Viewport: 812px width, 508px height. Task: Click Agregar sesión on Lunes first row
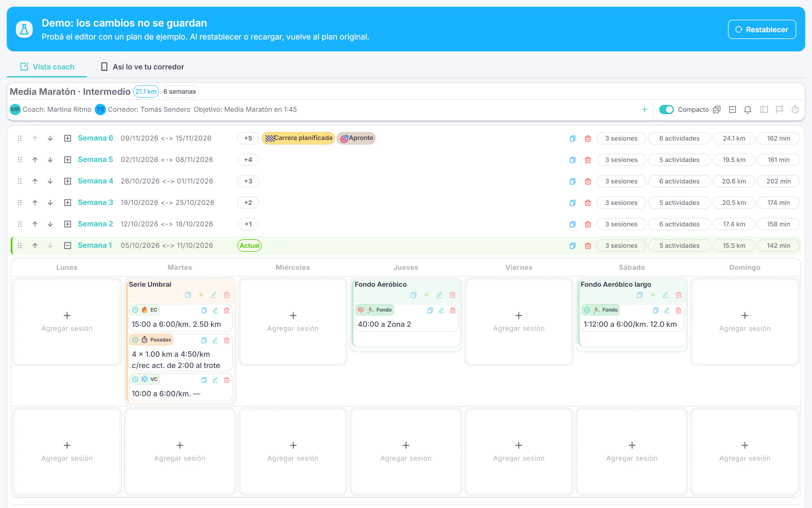pos(67,321)
